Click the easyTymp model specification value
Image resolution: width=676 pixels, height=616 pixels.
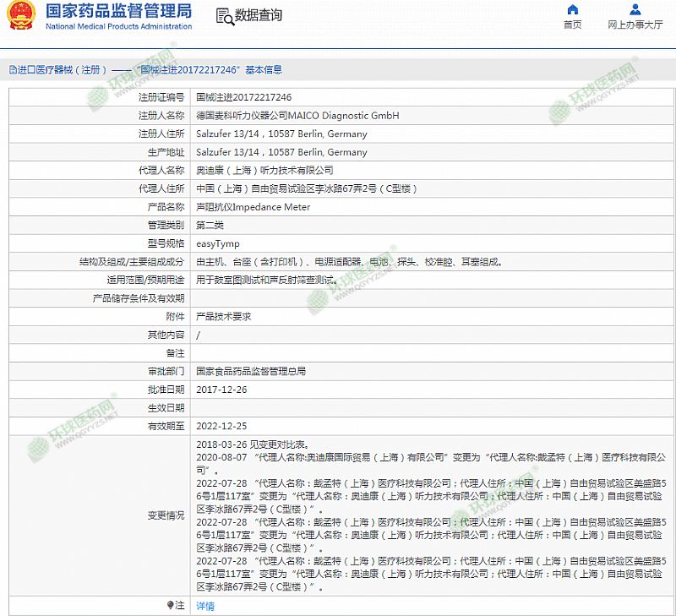218,243
